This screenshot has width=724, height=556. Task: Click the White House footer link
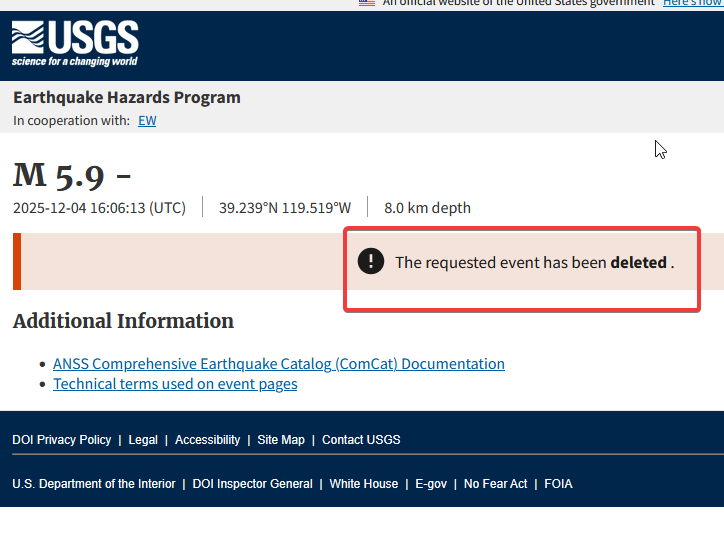[364, 484]
